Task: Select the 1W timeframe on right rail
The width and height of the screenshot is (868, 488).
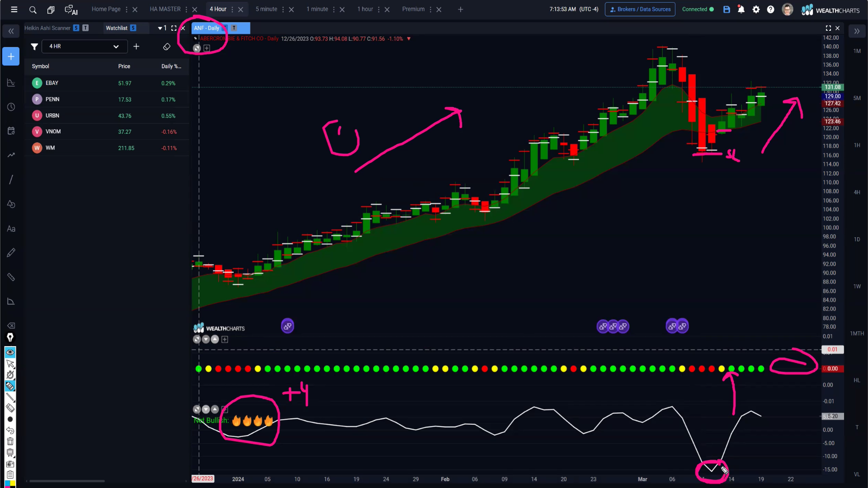Action: click(x=857, y=286)
